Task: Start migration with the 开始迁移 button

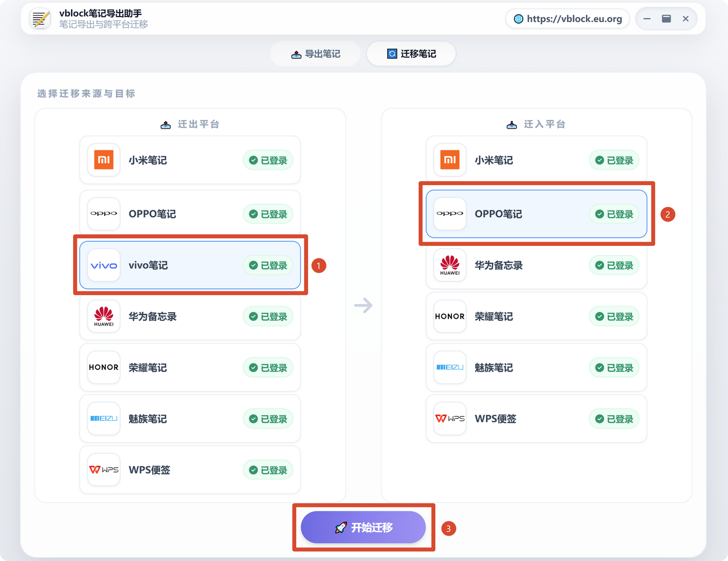Action: click(363, 527)
